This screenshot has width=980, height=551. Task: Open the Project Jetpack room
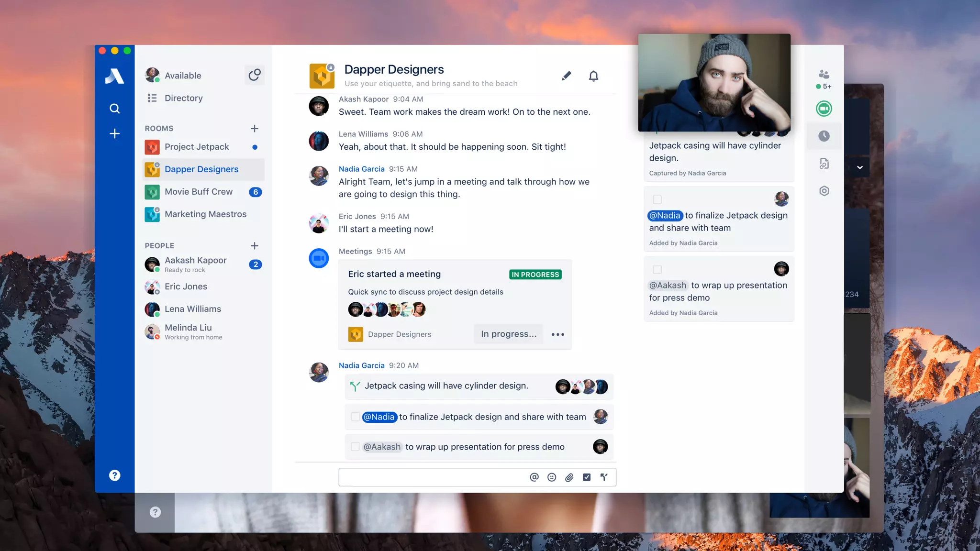(x=203, y=147)
